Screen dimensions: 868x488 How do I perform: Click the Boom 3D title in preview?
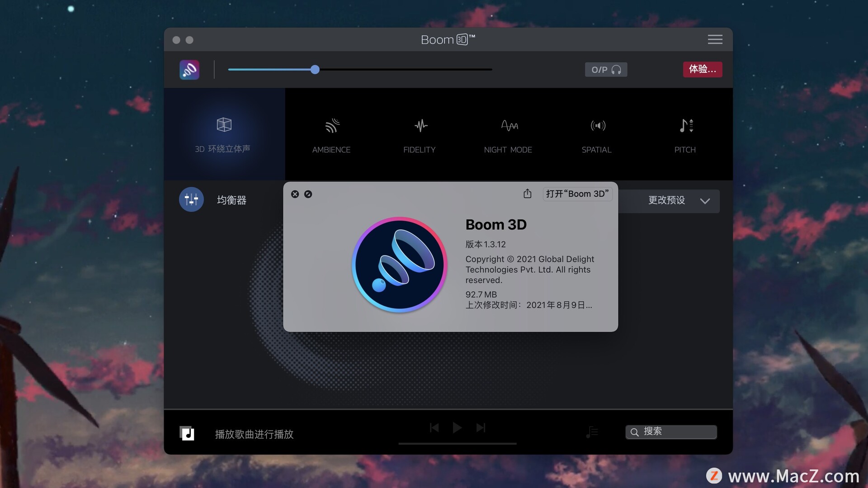pyautogui.click(x=496, y=225)
